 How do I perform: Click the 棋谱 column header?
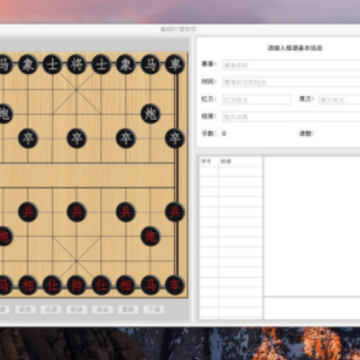point(241,161)
